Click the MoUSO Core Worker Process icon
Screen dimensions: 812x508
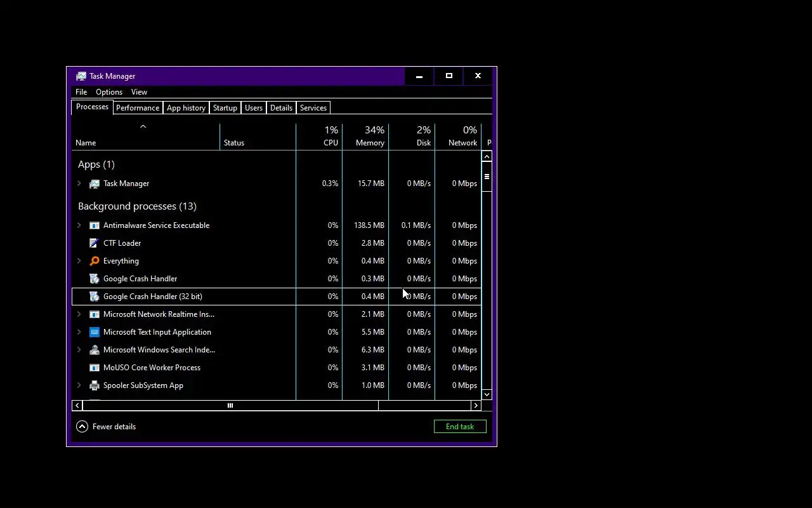point(95,368)
